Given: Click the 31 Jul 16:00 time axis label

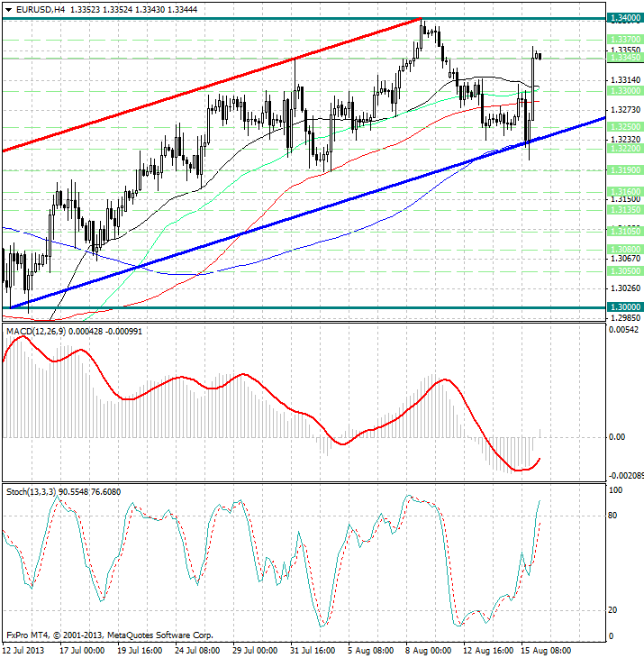Looking at the screenshot, I should click(x=313, y=651).
